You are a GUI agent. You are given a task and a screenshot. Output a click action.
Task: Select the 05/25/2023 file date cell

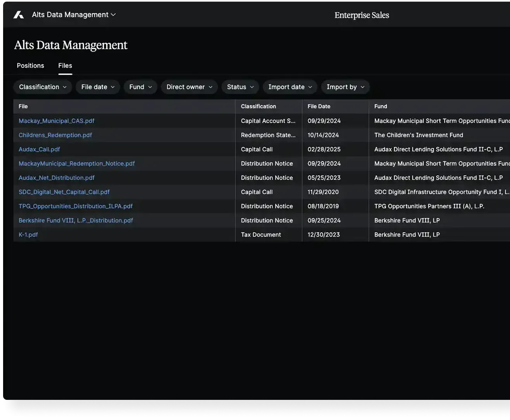(335, 178)
